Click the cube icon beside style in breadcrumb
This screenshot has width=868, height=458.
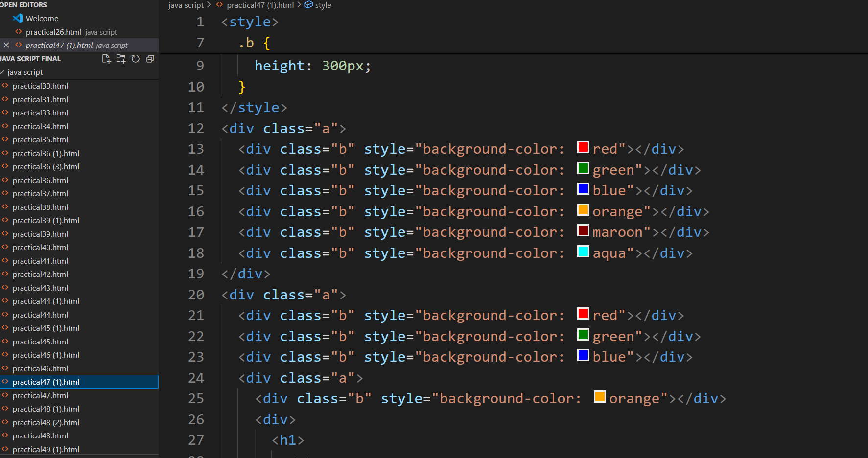click(308, 5)
